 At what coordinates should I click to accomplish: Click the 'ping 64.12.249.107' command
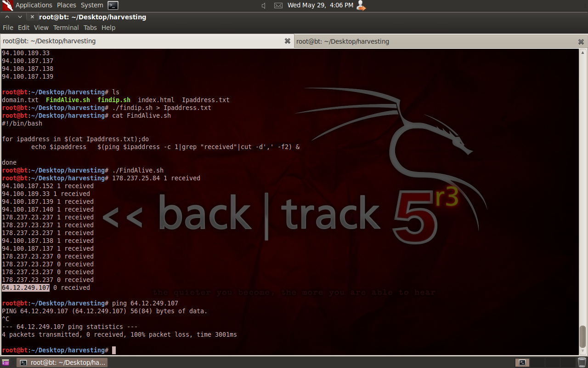pyautogui.click(x=145, y=303)
